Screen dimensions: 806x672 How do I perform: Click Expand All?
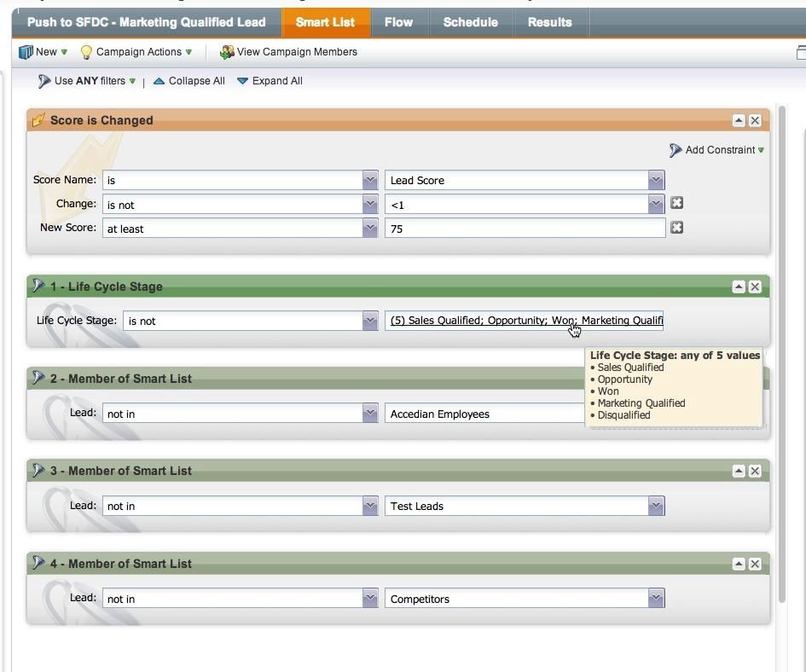(270, 81)
